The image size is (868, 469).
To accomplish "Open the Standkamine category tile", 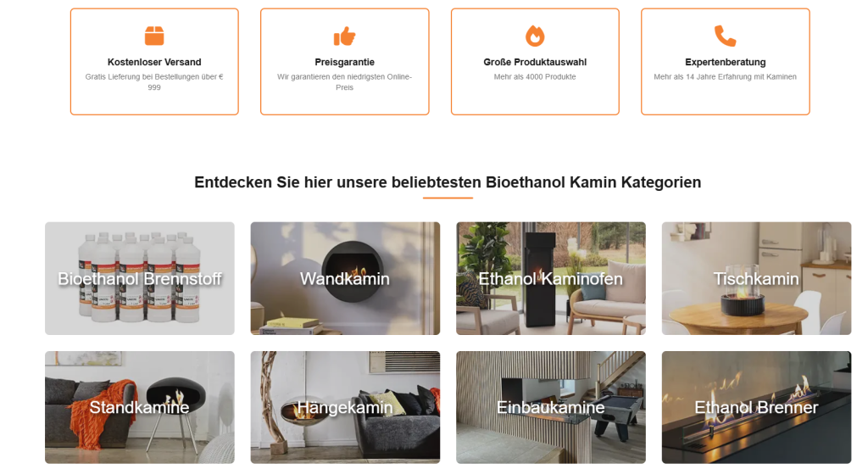I will click(140, 407).
